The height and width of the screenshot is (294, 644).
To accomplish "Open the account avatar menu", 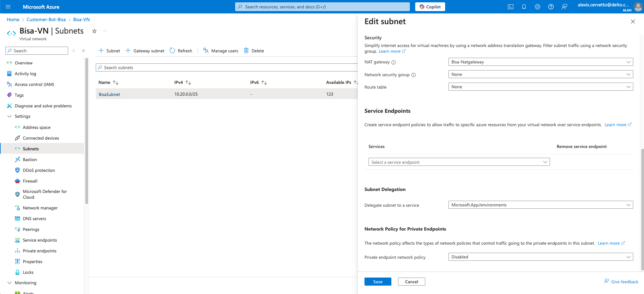I will tap(638, 7).
